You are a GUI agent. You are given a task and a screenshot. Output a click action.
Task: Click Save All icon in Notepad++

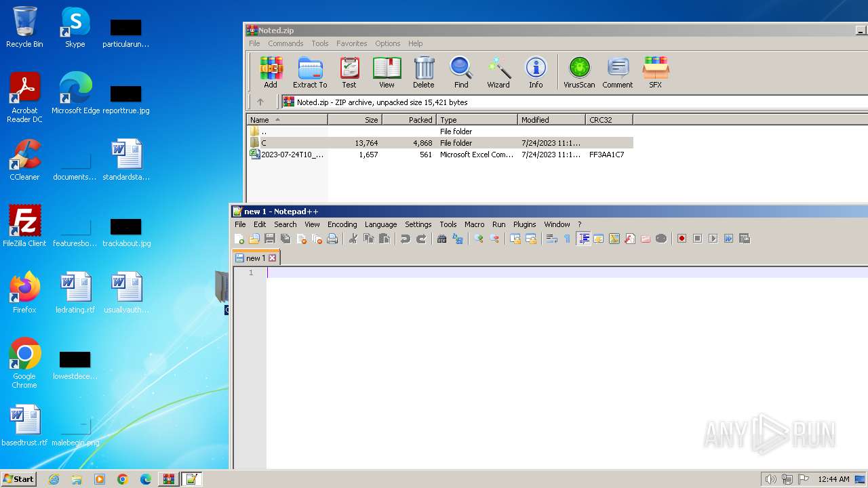[285, 239]
